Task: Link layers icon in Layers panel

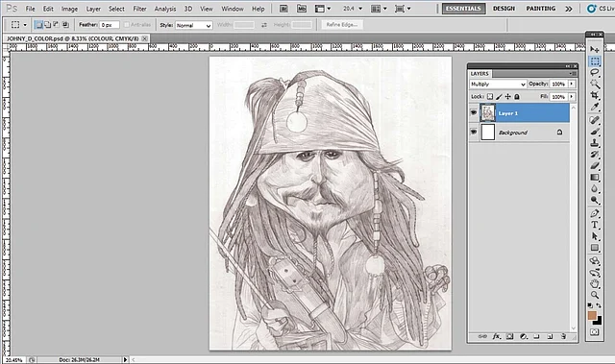Action: 482,336
